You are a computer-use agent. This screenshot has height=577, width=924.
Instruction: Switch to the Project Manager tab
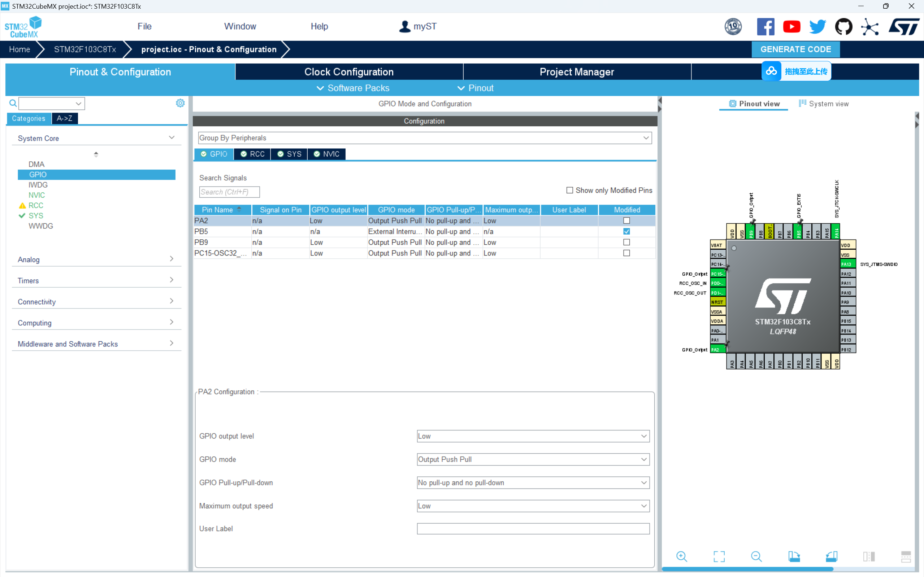tap(577, 72)
